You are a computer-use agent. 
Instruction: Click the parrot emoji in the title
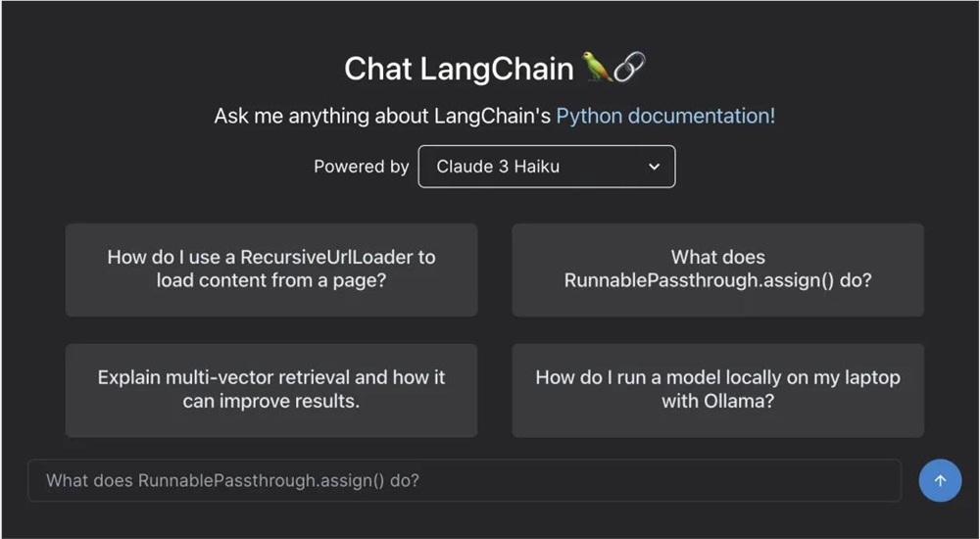pos(597,68)
